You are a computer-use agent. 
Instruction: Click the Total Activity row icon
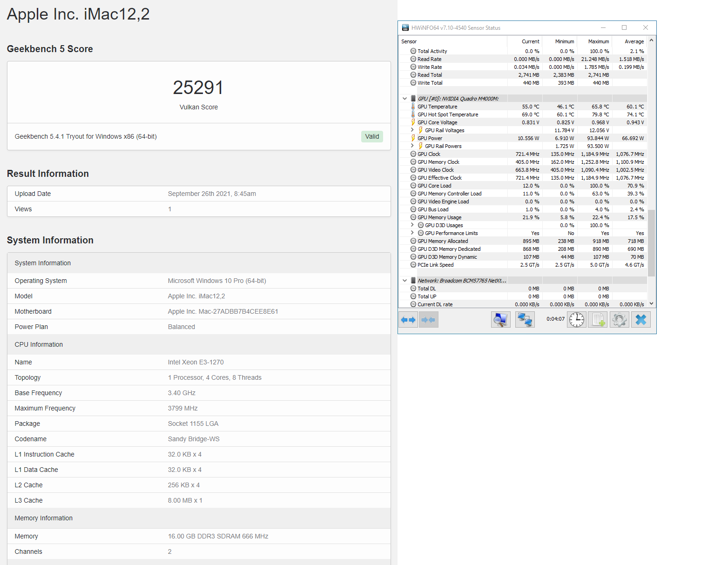(413, 51)
